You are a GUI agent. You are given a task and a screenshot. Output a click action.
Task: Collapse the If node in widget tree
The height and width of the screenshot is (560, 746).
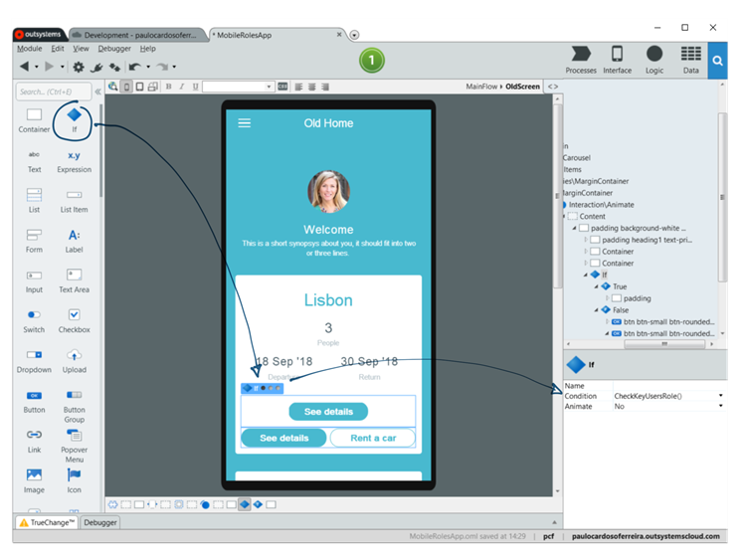[x=586, y=274]
